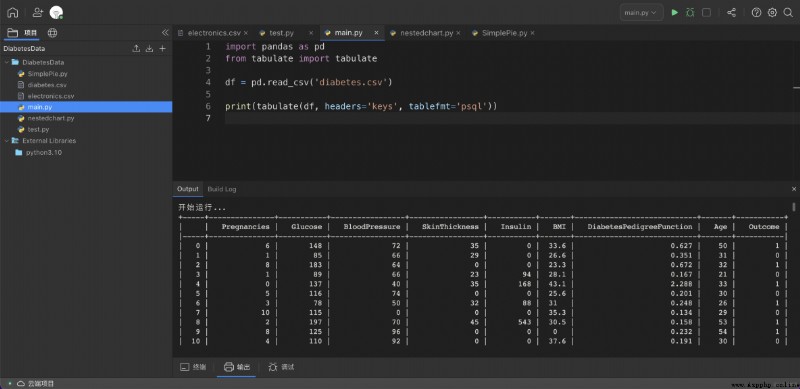Switch to the Build Log tab
The width and height of the screenshot is (800, 389).
pyautogui.click(x=222, y=189)
